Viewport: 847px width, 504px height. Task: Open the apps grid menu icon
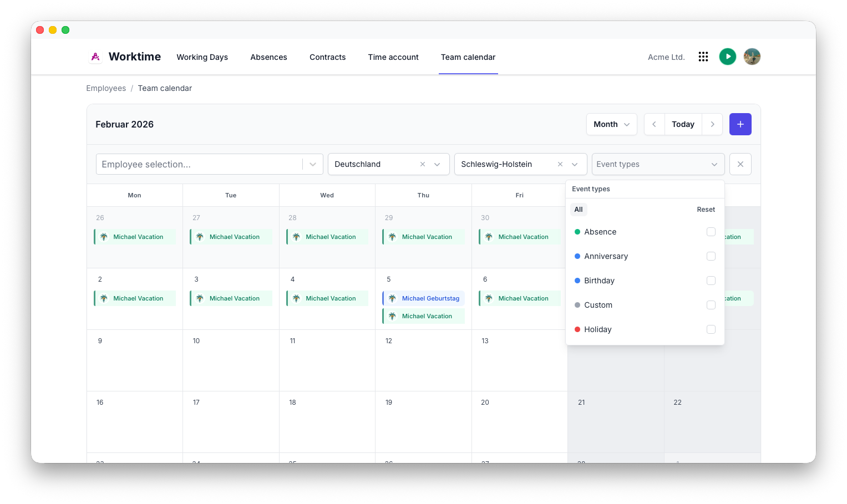[x=703, y=57]
